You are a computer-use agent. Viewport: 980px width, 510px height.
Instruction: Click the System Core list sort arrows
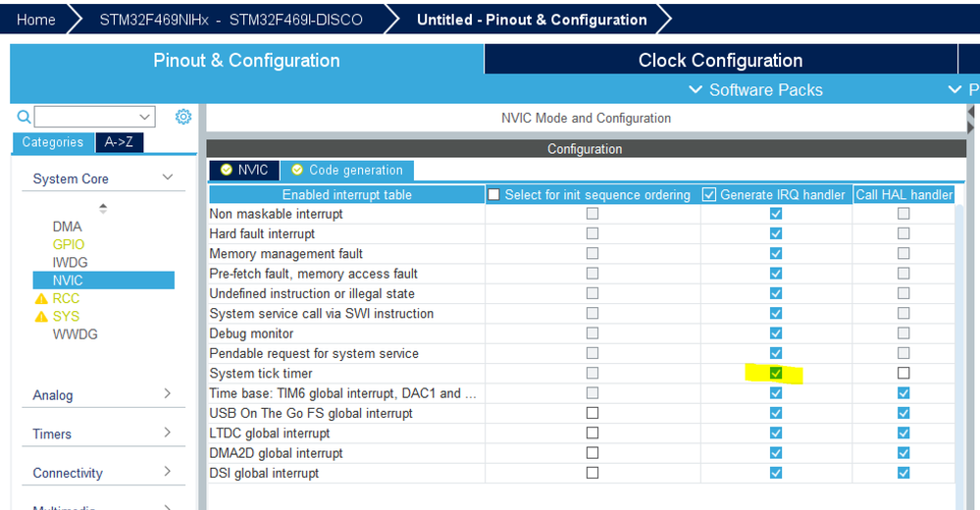[103, 208]
